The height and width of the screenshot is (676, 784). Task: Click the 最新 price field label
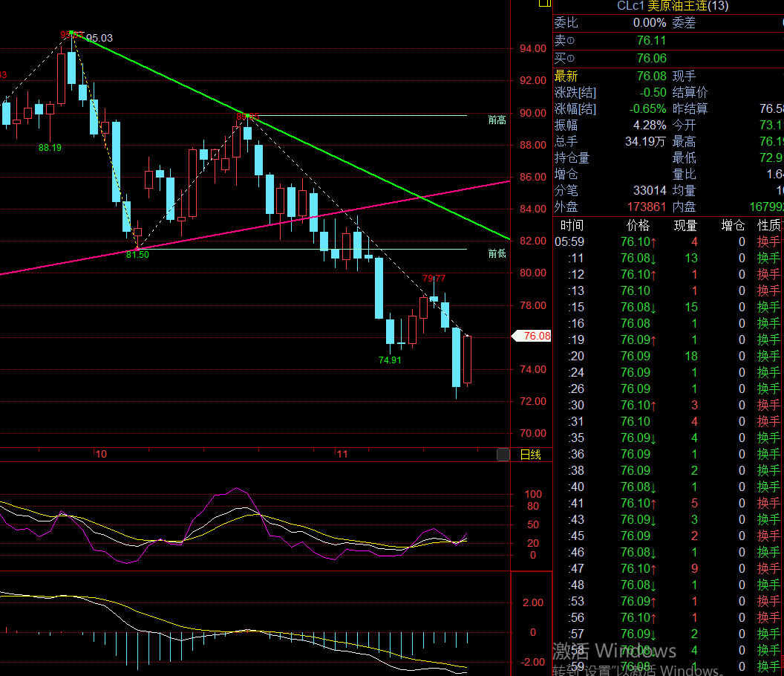(566, 77)
